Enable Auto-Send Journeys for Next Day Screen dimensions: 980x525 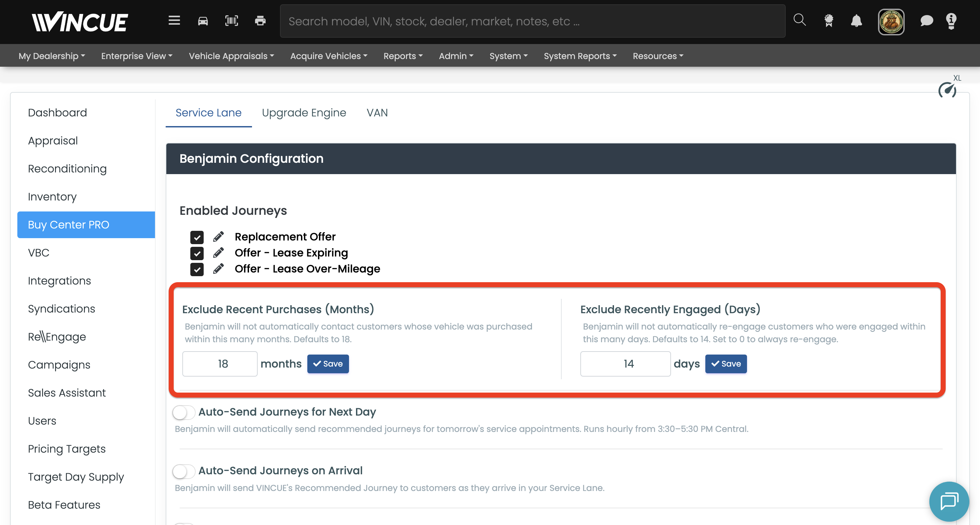[184, 412]
